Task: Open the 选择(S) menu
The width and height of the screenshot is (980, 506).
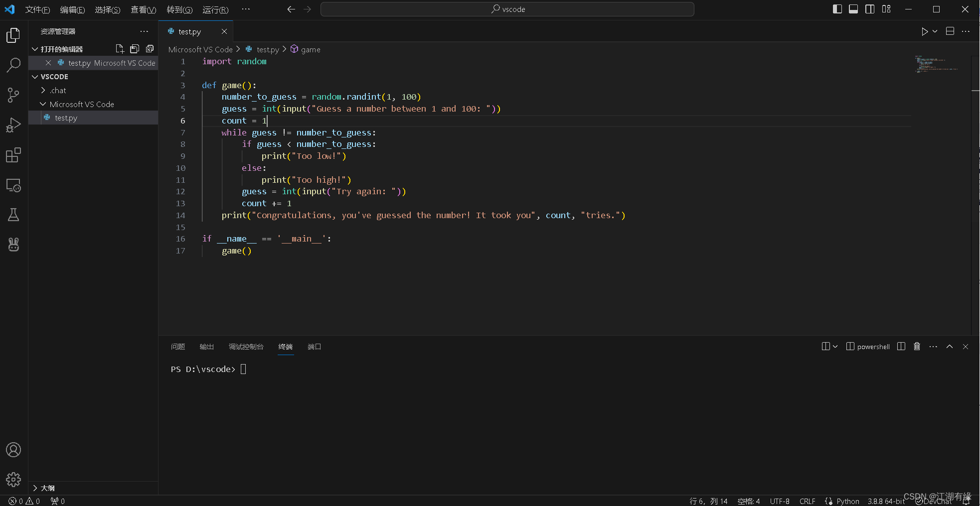Action: point(107,9)
